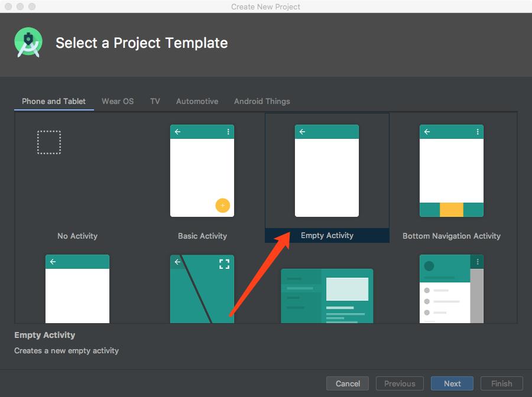Click the Next button
The image size is (532, 397).
[452, 383]
